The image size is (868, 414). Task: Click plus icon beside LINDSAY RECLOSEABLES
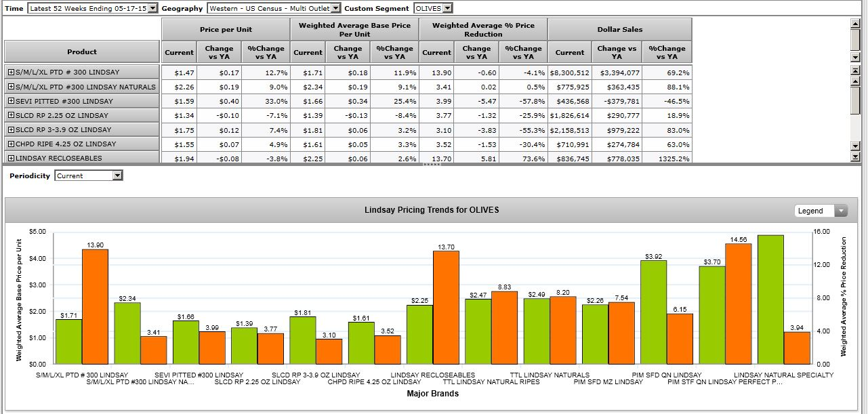tap(11, 158)
